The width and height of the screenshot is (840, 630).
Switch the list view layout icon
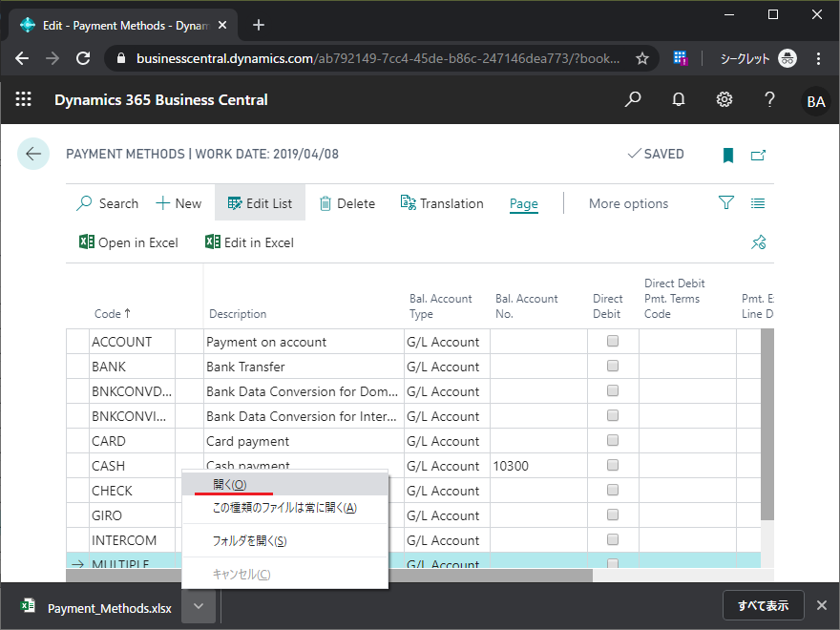pos(758,203)
